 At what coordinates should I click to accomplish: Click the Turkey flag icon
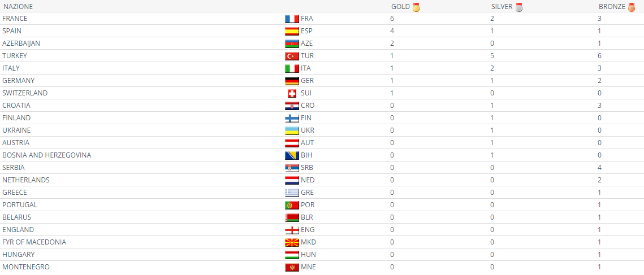coord(292,56)
